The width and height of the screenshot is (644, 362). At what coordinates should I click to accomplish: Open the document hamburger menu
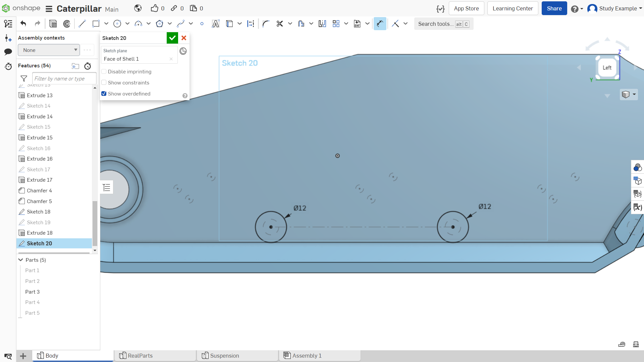[49, 9]
